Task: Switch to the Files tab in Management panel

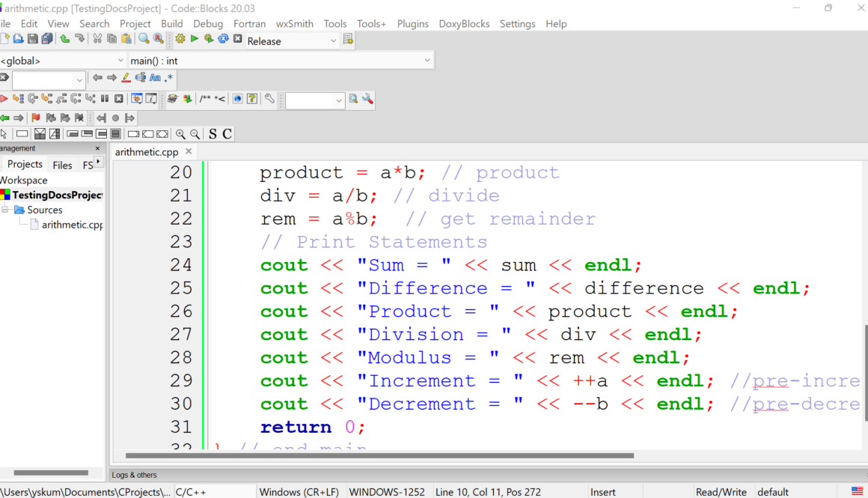Action: click(62, 164)
